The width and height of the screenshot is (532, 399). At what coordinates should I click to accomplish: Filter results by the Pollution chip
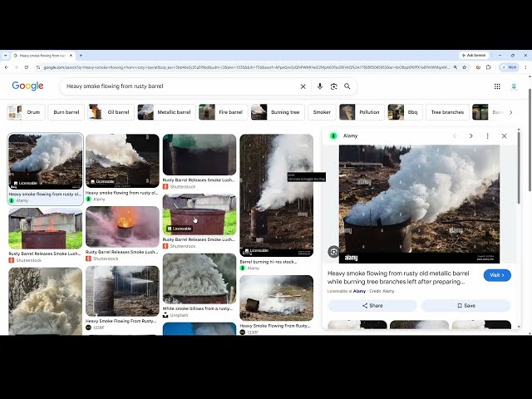362,112
